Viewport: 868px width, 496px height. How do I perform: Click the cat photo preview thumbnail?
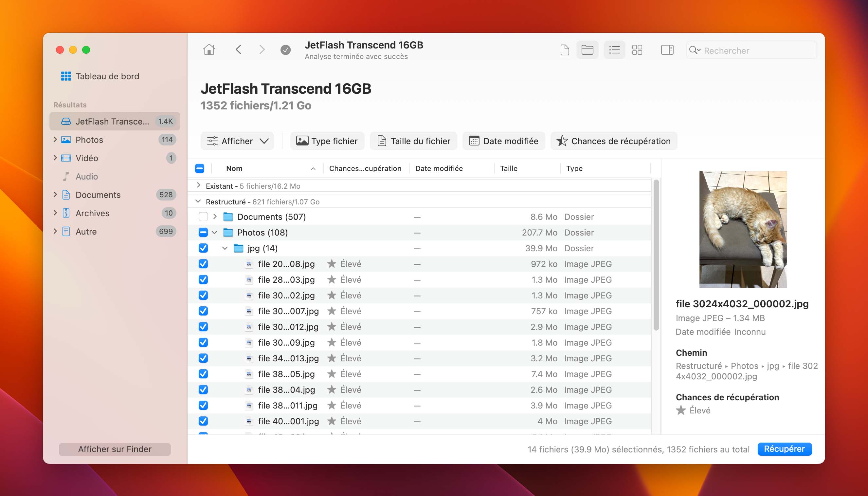[743, 229]
